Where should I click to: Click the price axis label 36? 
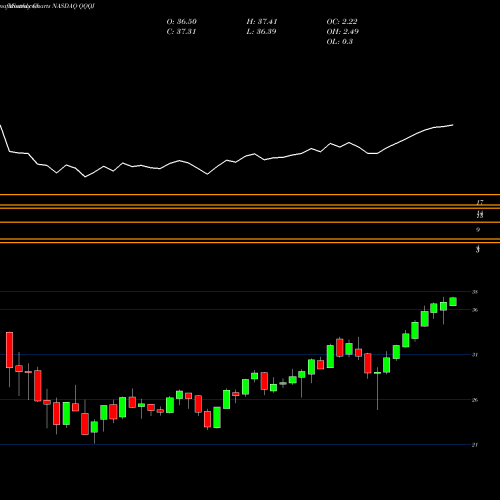tap(475, 310)
